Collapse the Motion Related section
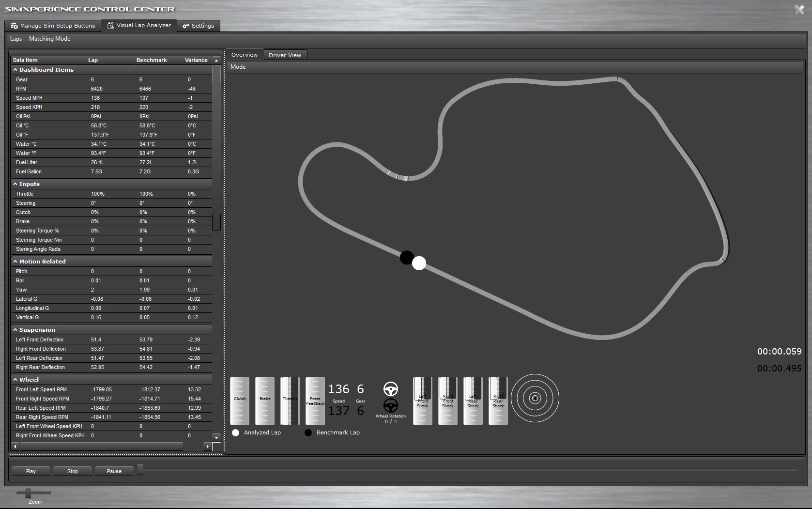This screenshot has height=509, width=812. coord(16,261)
